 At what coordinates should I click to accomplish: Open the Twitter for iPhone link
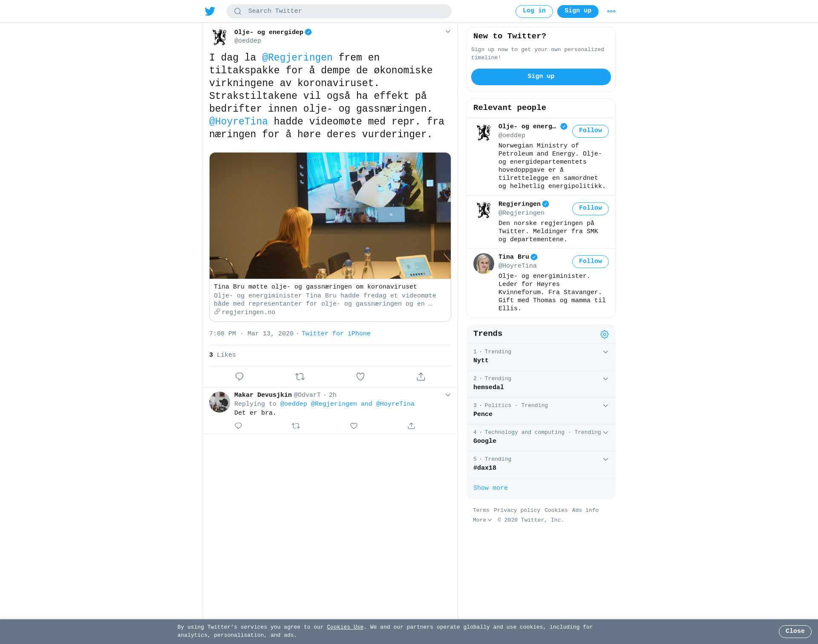[x=336, y=334]
